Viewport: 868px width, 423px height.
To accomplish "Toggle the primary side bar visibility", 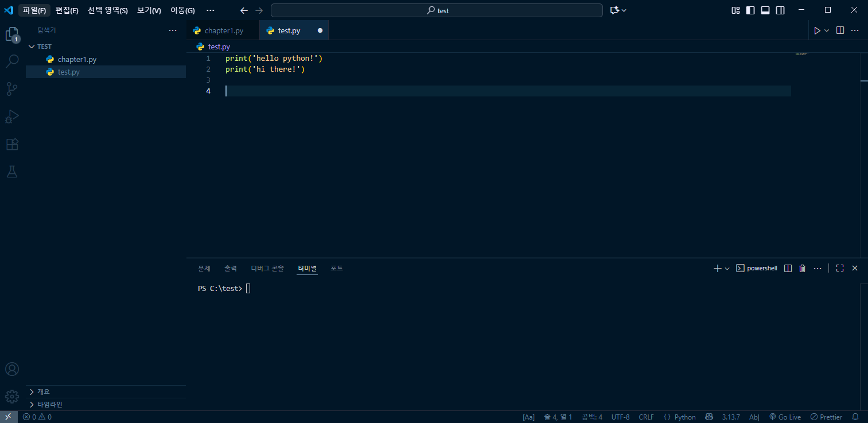I will pos(750,10).
